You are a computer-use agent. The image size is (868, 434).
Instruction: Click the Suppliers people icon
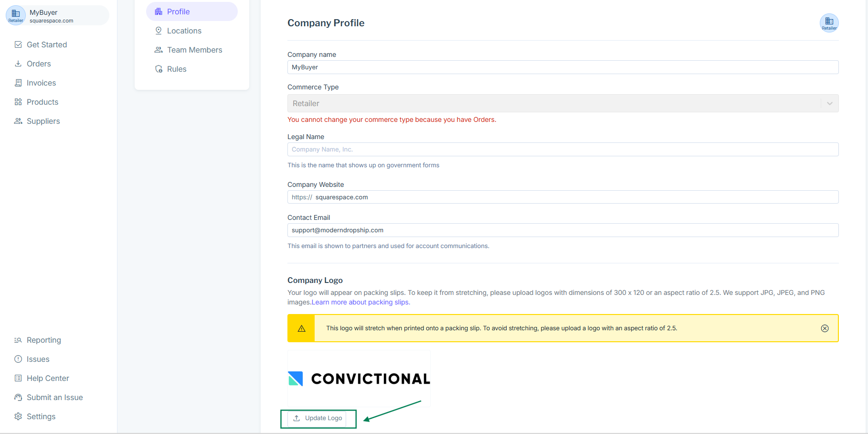pos(18,121)
